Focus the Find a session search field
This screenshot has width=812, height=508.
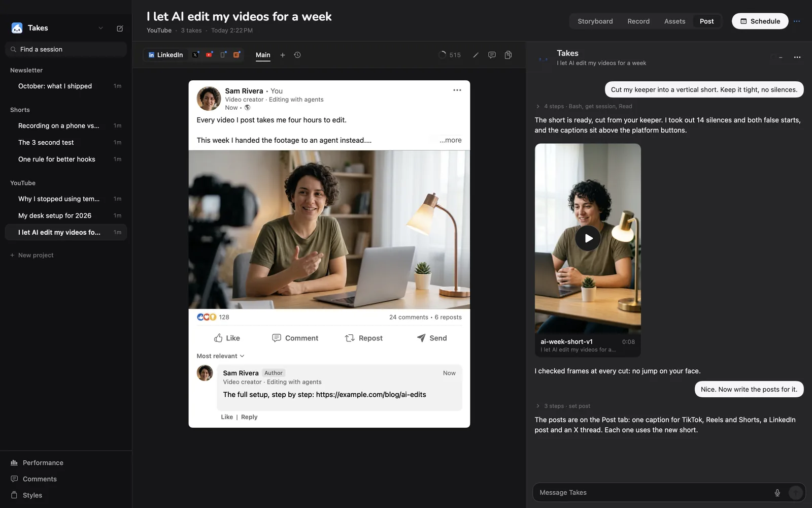[x=66, y=49]
